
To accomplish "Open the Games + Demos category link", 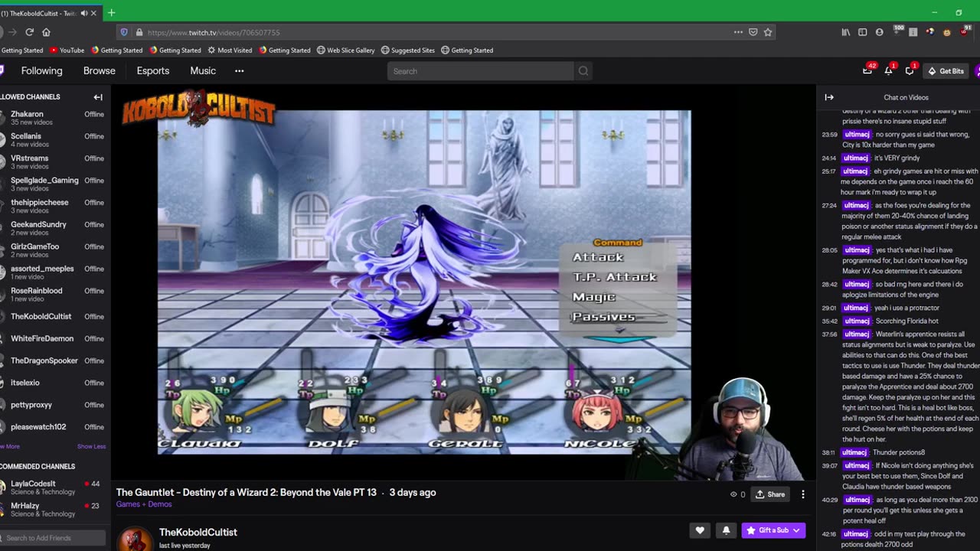I will pyautogui.click(x=144, y=504).
